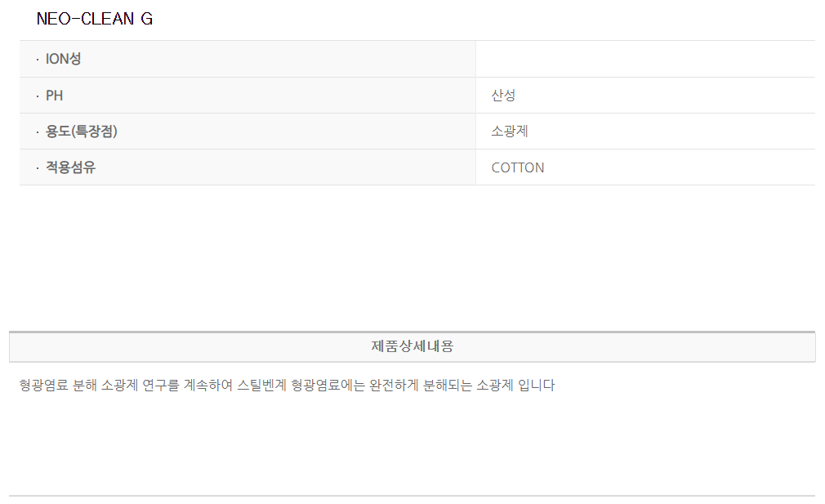825x504 pixels.
Task: Click 입니다 at the description's end
Action: [537, 386]
